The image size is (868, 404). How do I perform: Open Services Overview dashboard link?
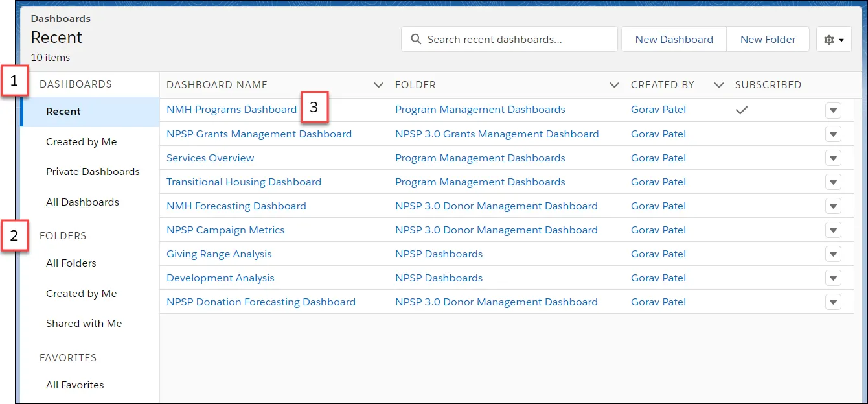(x=211, y=158)
